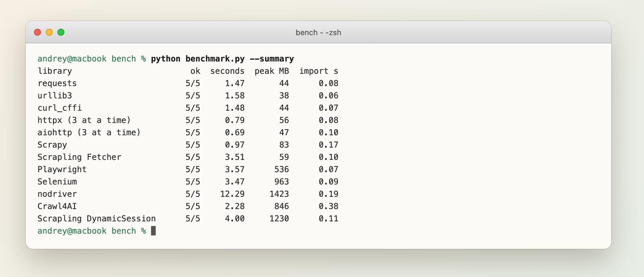Screen dimensions: 644x277
Task: Click the 'peak MB' column header
Action: (272, 71)
